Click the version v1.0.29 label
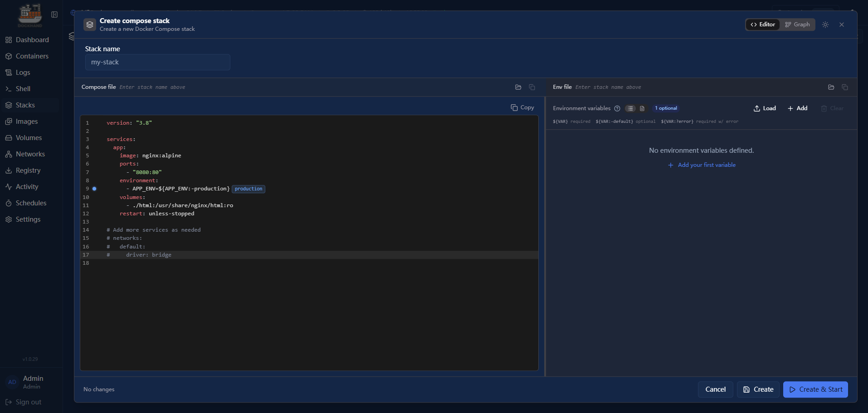Viewport: 868px width, 413px height. click(30, 359)
